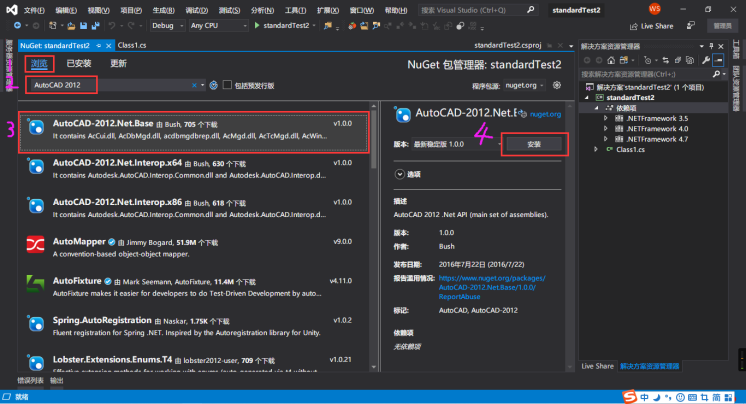
Task: Click the Navigate Backward toolbar icon
Action: (x=17, y=26)
